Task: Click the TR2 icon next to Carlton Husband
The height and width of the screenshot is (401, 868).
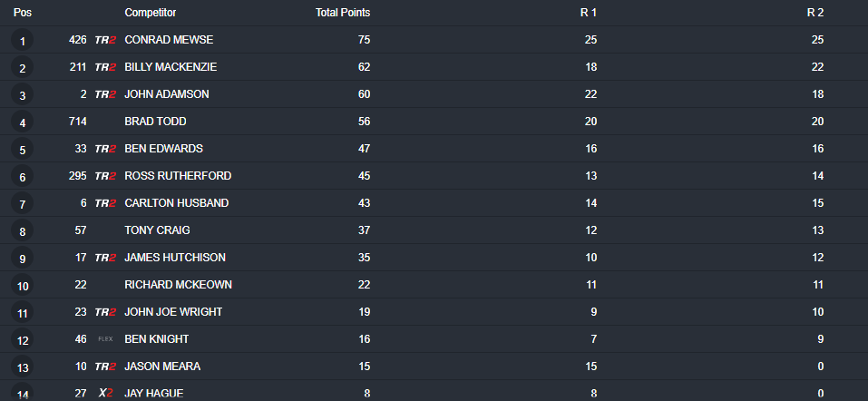Action: click(105, 203)
